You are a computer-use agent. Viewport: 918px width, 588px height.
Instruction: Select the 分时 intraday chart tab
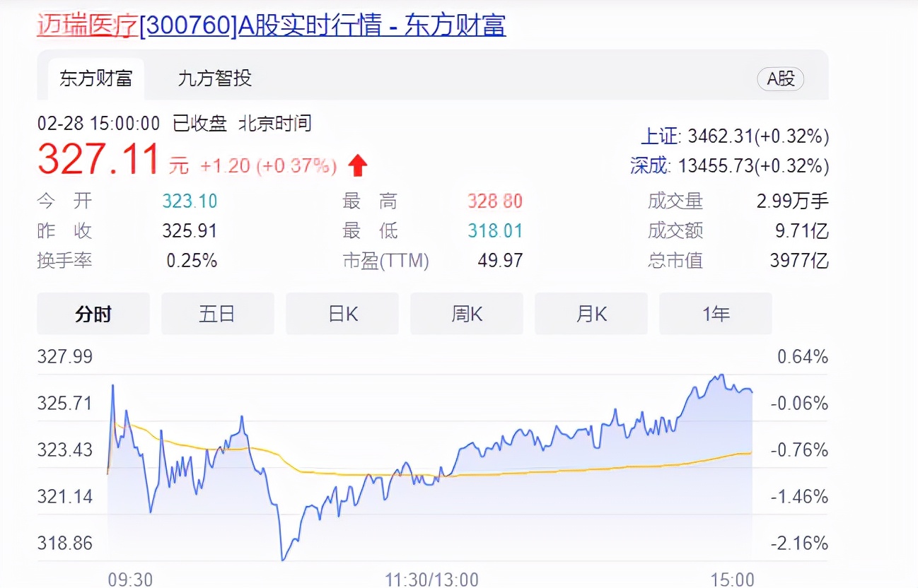pyautogui.click(x=93, y=314)
